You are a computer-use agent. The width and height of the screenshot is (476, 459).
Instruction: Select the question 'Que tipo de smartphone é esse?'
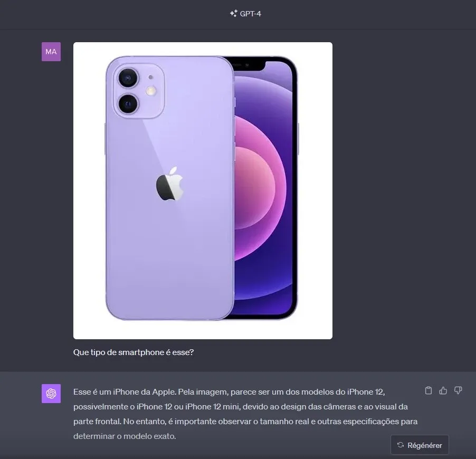pyautogui.click(x=134, y=352)
